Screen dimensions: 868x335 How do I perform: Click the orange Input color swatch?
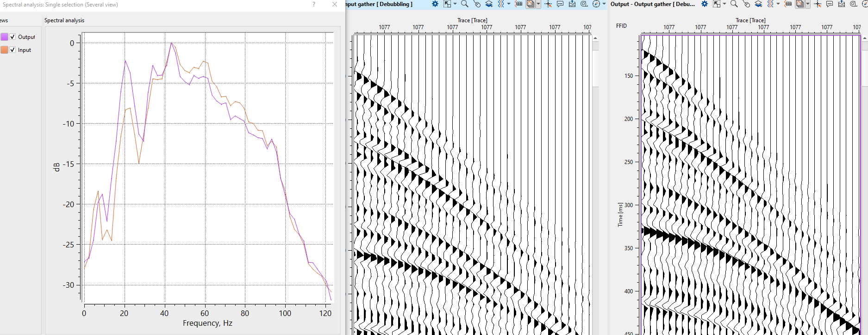[x=5, y=50]
